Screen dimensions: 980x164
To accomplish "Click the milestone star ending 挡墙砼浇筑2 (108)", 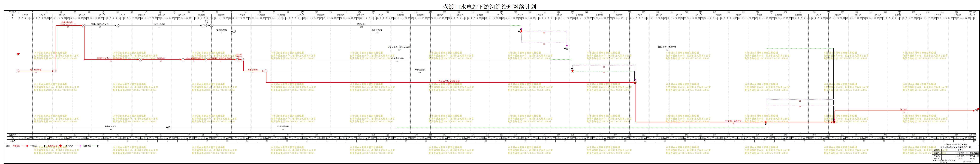I will [573, 71].
